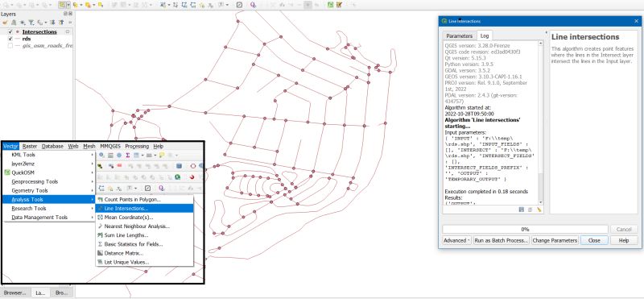Choose Mean Coordinate(s) menu entry
Viewport: 644px width, 299px height.
(x=144, y=217)
